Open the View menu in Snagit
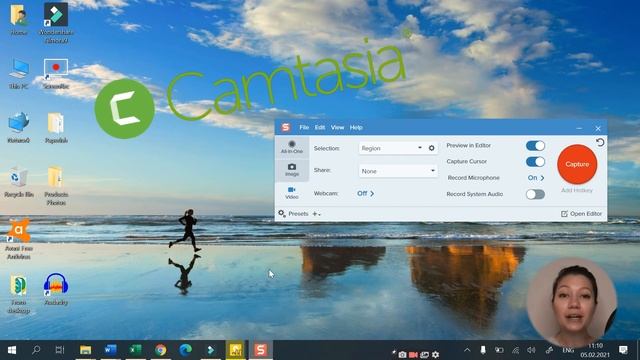This screenshot has height=360, width=640. pyautogui.click(x=337, y=127)
